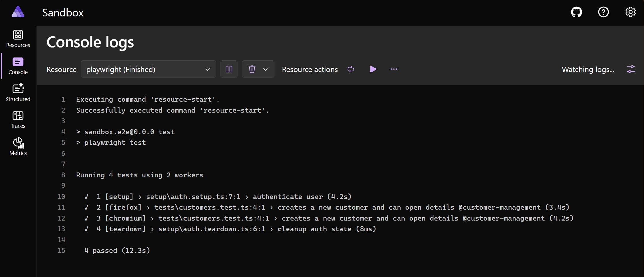Select log line 15 '4 passed'
Image resolution: width=644 pixels, height=277 pixels.
[117, 251]
